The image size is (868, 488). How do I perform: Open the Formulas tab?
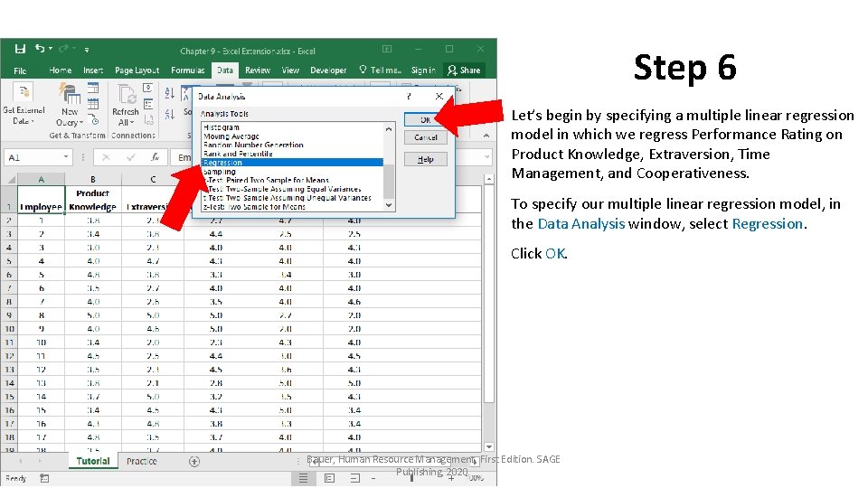click(188, 70)
